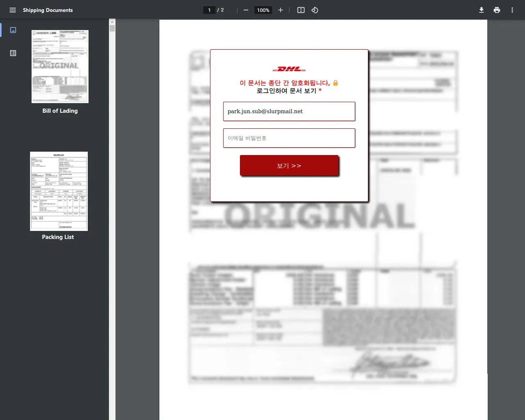
Task: Print the document
Action: [x=497, y=10]
